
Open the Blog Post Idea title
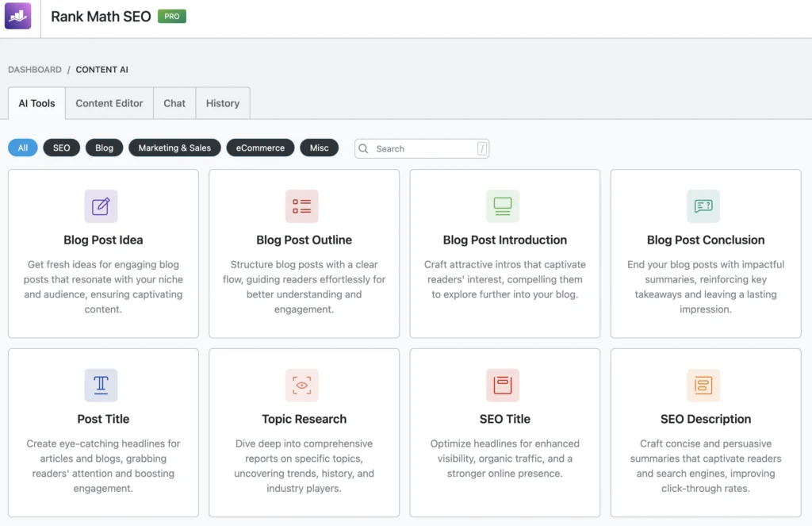pyautogui.click(x=103, y=240)
